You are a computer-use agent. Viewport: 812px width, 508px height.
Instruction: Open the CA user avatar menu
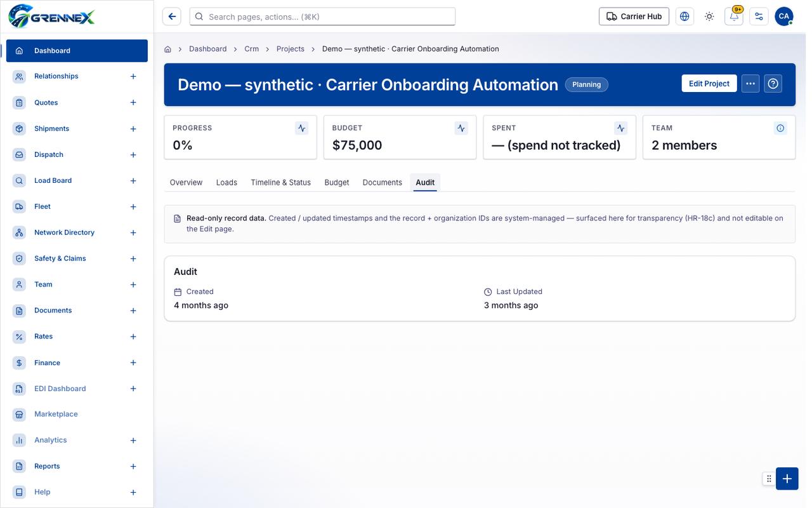[784, 17]
